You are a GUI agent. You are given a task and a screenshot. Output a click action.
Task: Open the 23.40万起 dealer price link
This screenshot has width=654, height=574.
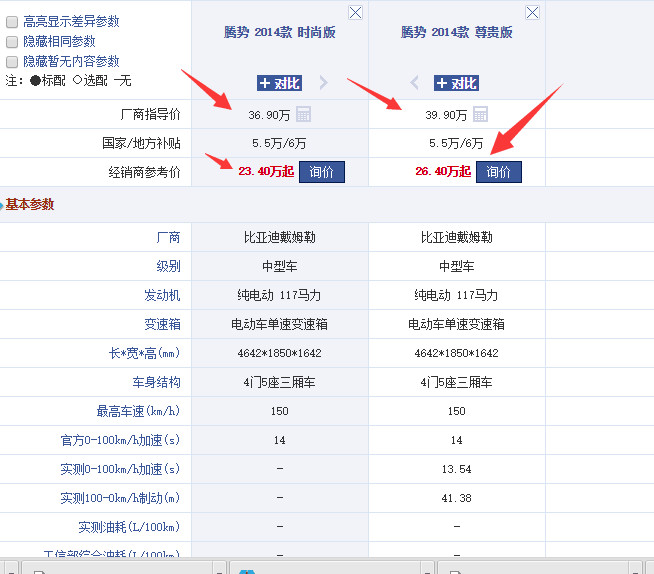point(266,171)
